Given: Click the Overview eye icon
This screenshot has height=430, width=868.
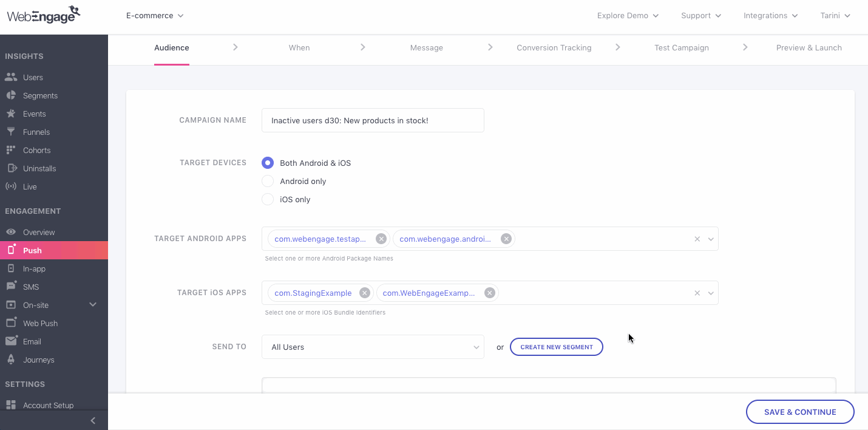Looking at the screenshot, I should pos(11,232).
